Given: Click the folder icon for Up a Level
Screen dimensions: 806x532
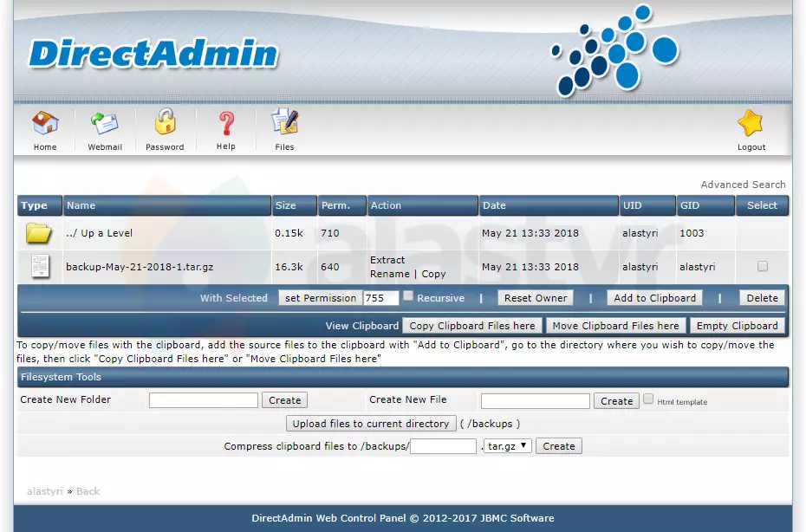Looking at the screenshot, I should coord(38,230).
